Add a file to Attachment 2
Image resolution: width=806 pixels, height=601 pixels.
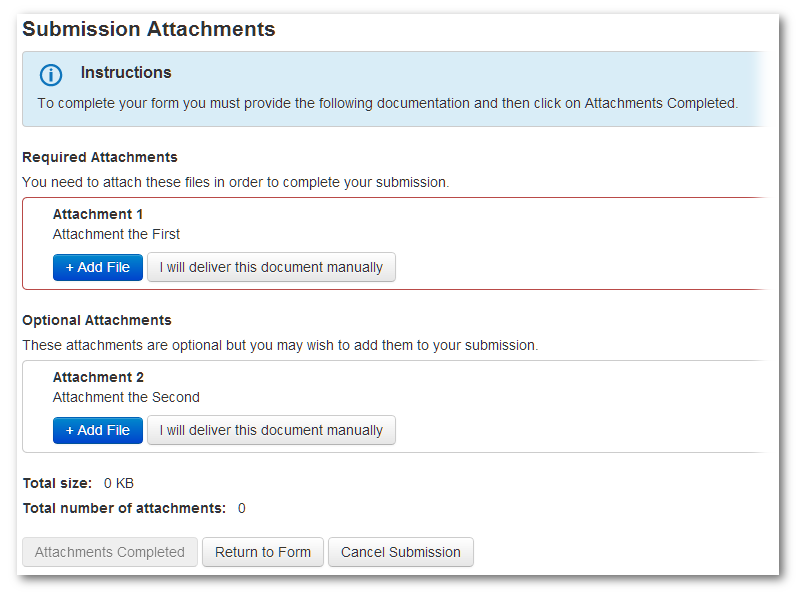98,430
